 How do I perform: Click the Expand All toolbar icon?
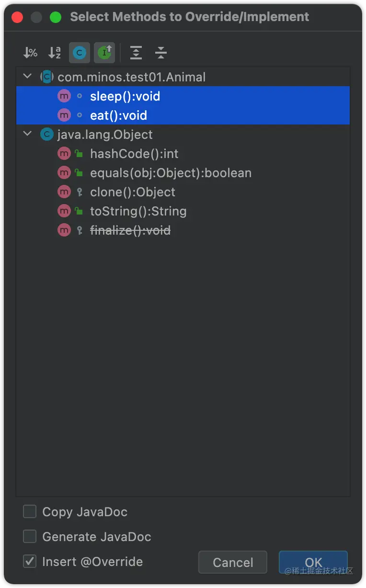[x=136, y=53]
